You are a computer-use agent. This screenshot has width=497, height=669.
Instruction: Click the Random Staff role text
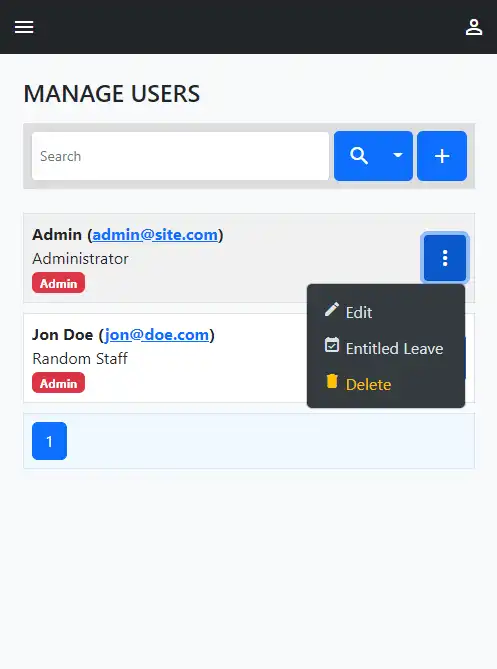(80, 359)
